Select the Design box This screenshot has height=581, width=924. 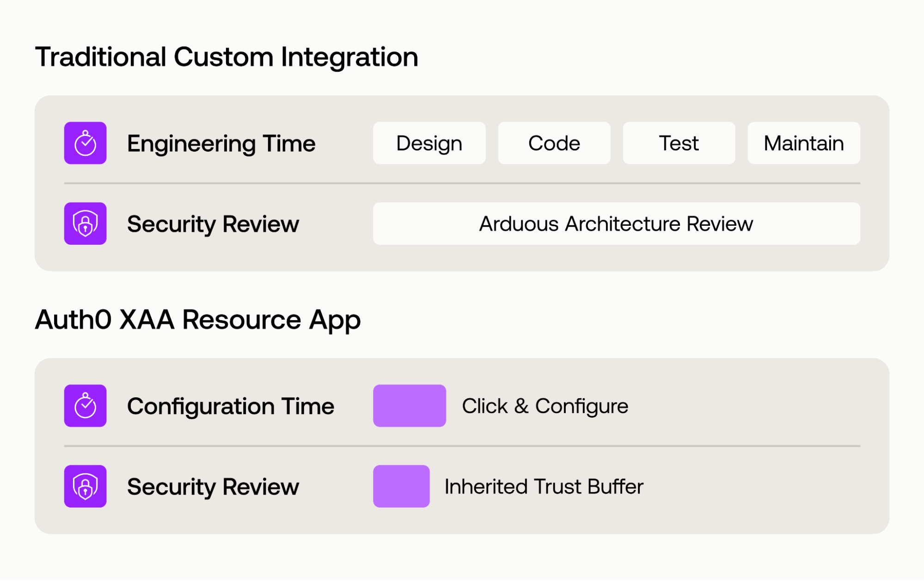(x=429, y=143)
